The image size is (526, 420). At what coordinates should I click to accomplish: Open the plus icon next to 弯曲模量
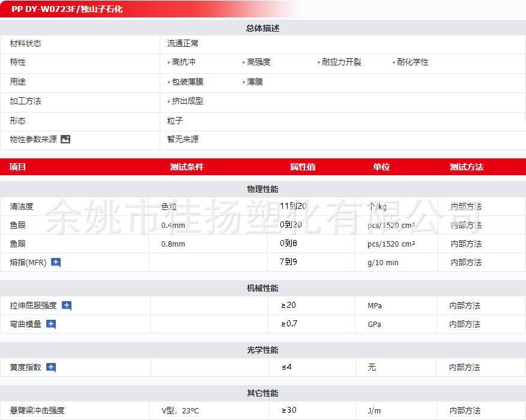pyautogui.click(x=51, y=324)
